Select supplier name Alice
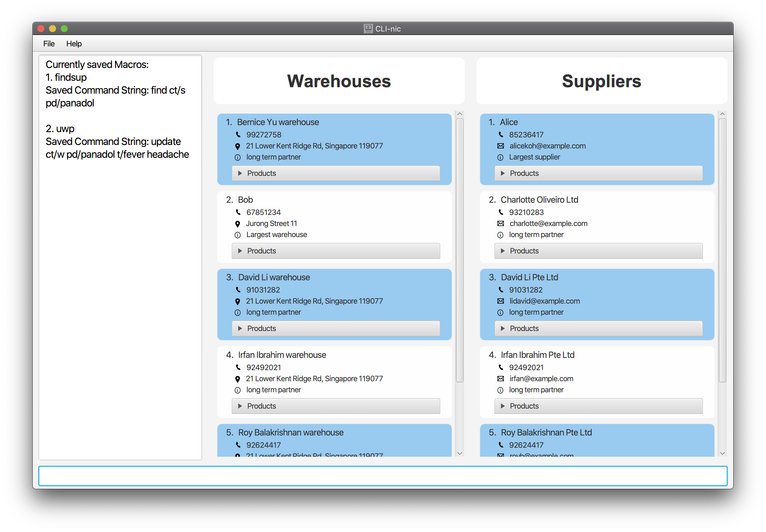Viewport: 766px width, 532px height. pyautogui.click(x=509, y=122)
